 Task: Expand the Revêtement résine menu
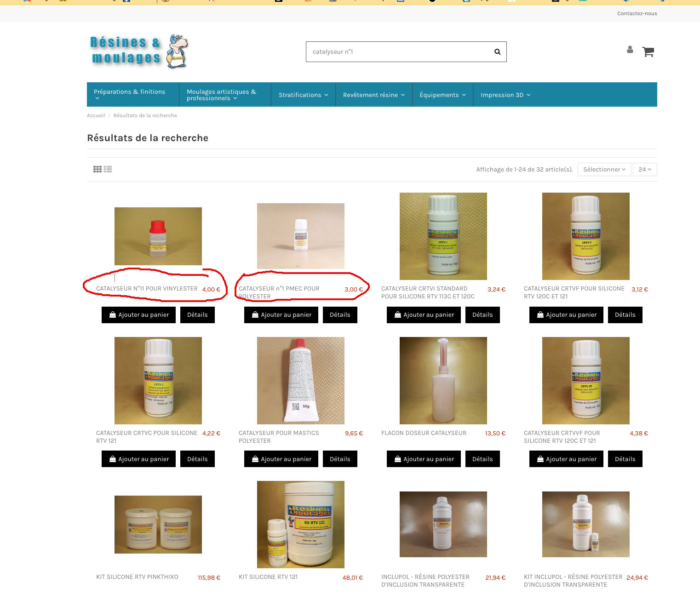[374, 95]
